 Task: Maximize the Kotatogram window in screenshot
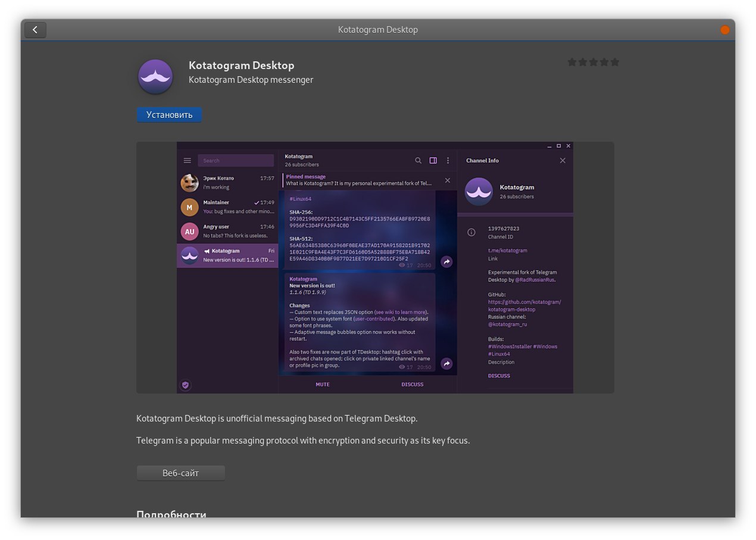pos(558,145)
